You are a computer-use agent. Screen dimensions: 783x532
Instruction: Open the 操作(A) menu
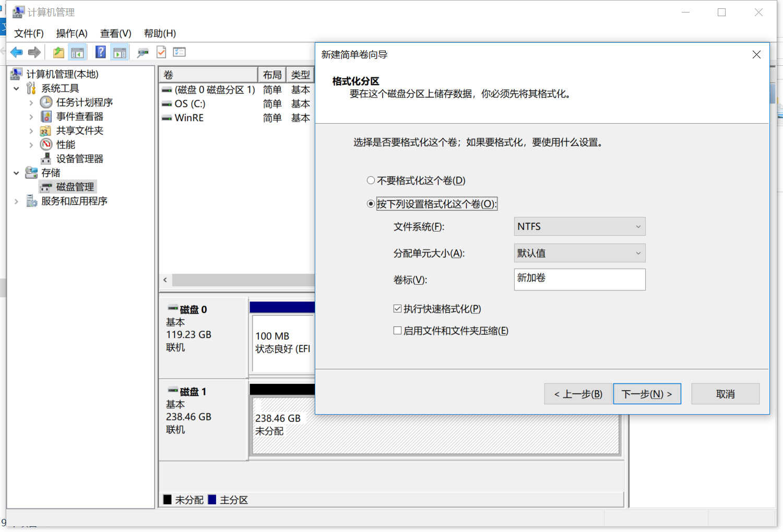point(72,33)
